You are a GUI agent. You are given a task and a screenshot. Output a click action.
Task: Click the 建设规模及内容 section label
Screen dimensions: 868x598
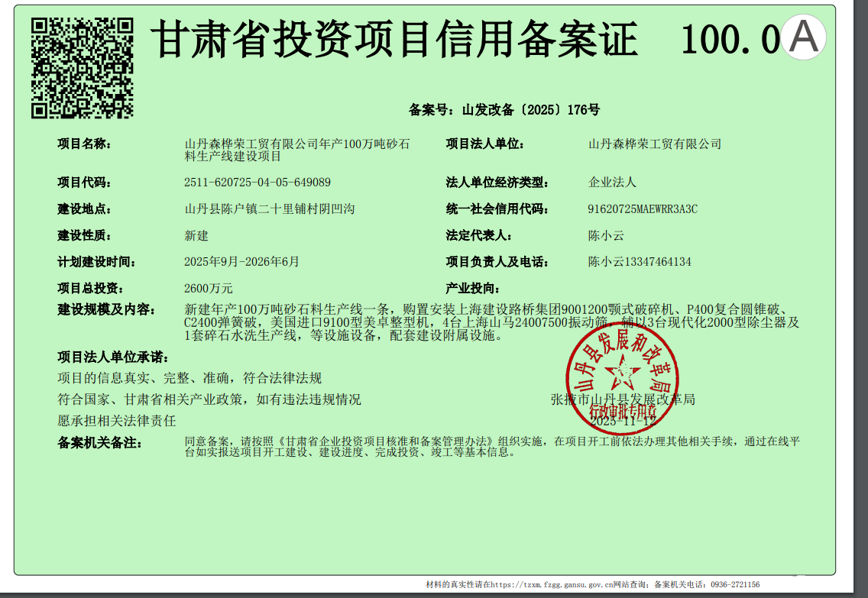[106, 309]
